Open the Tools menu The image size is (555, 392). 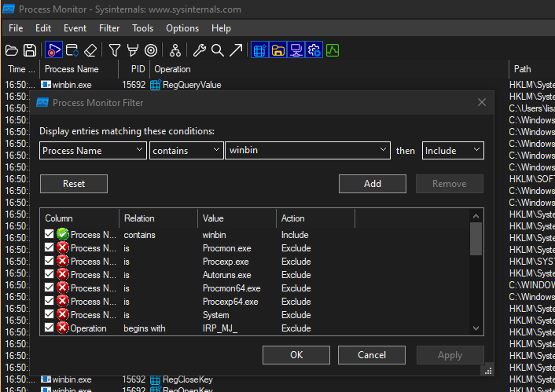point(142,28)
